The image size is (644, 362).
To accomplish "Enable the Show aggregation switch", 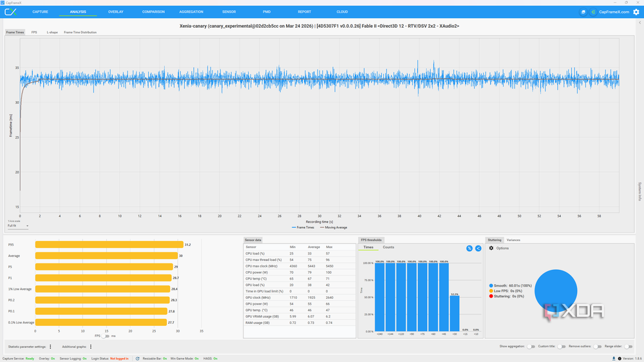I will click(531, 347).
